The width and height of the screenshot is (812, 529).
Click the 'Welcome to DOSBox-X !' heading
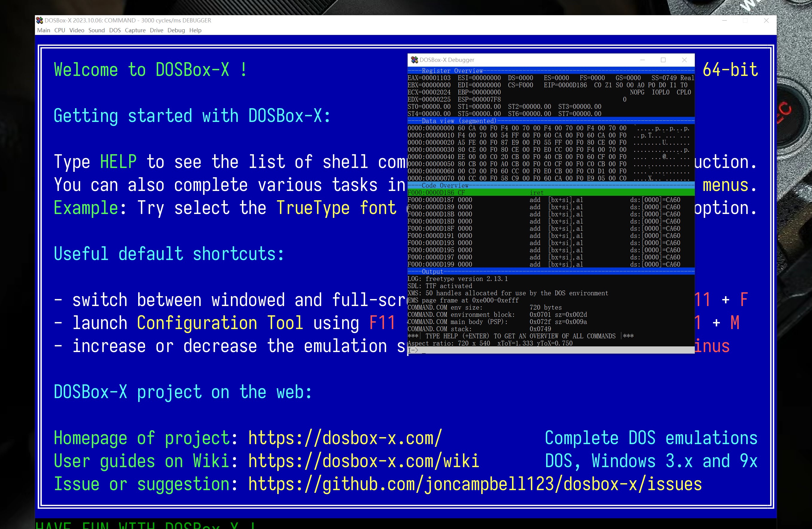(150, 70)
